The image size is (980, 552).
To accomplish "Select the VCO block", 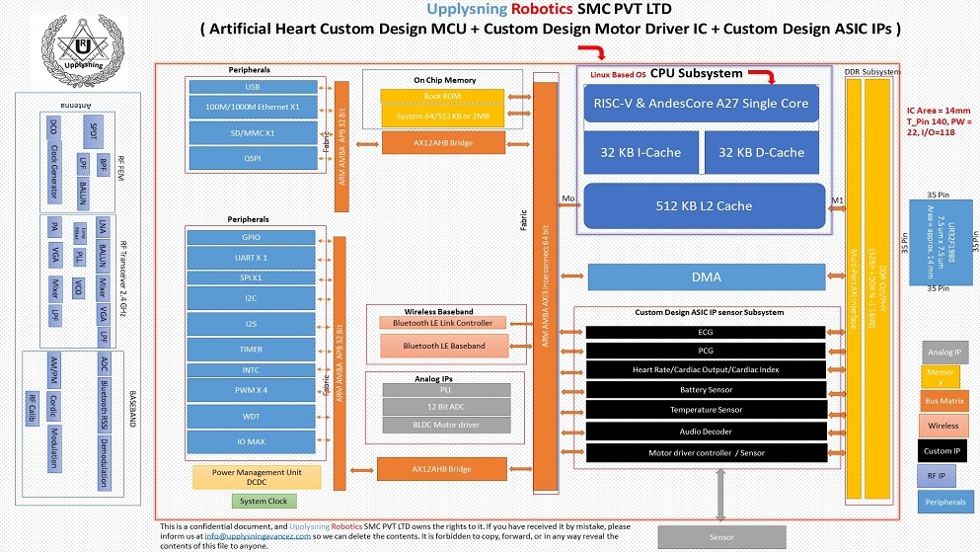I will coord(78,288).
